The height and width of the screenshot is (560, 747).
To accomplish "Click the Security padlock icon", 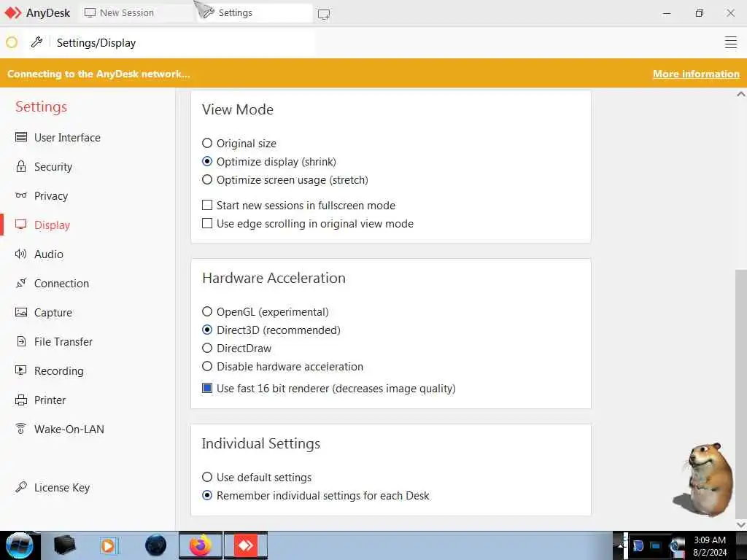I will click(x=21, y=167).
